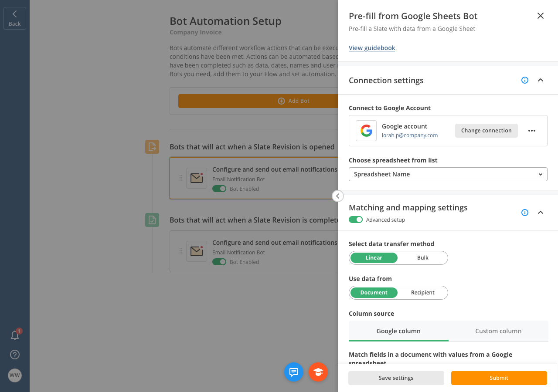Click the Matching and mapping info icon
Screen dimensions: 558x392
point(525,213)
